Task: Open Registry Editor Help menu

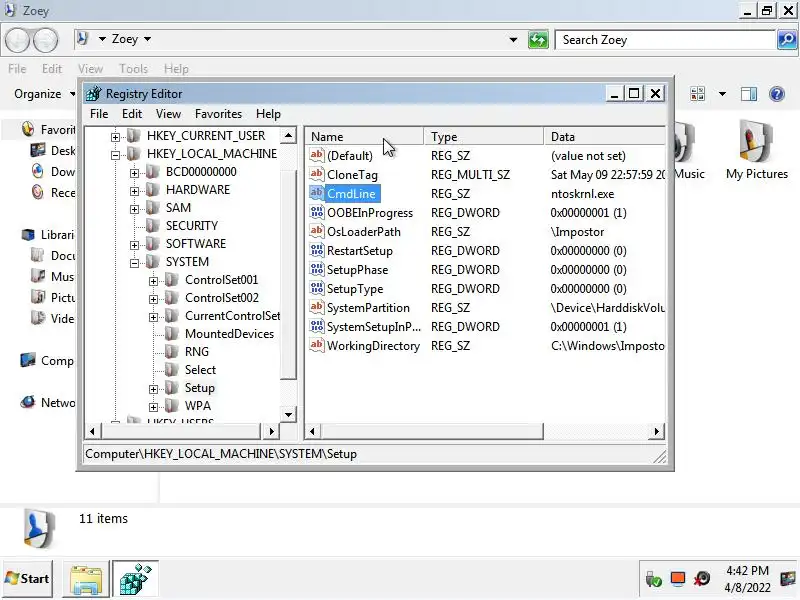Action: [268, 114]
